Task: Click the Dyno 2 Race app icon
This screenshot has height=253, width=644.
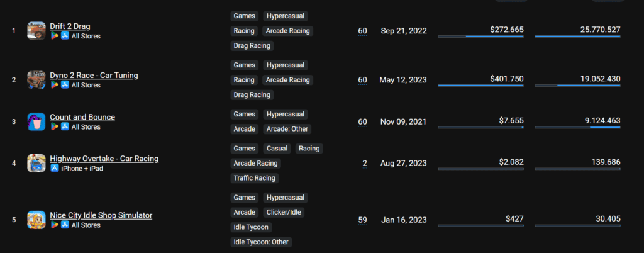Action: pyautogui.click(x=36, y=80)
